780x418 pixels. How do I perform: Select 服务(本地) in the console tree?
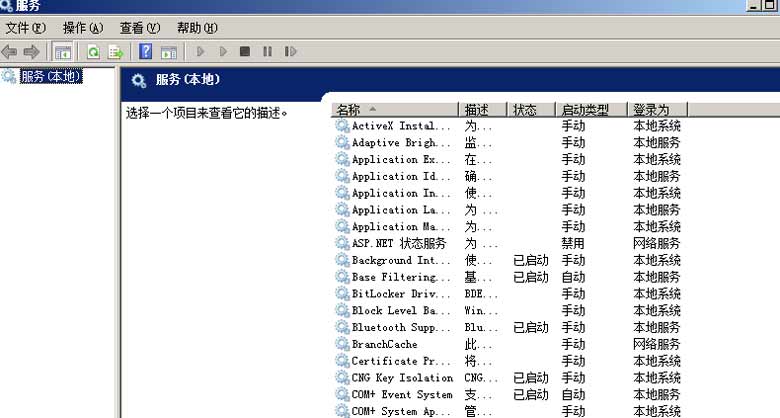click(x=51, y=76)
